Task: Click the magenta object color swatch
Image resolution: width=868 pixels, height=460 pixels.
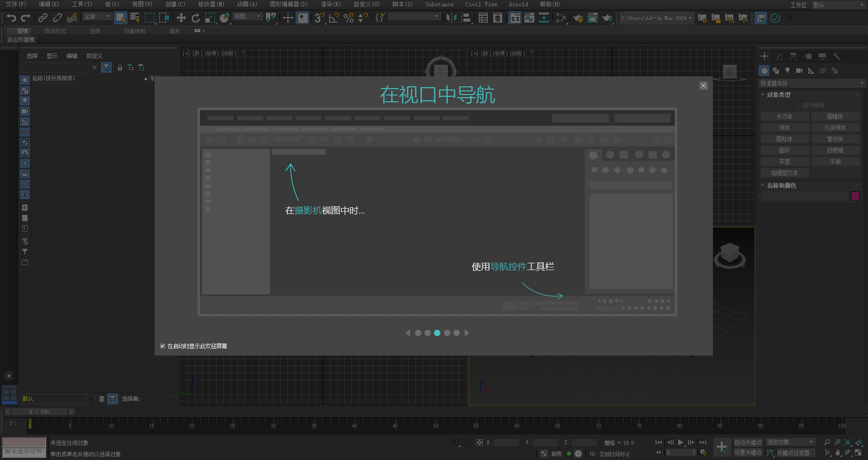Action: pyautogui.click(x=855, y=196)
